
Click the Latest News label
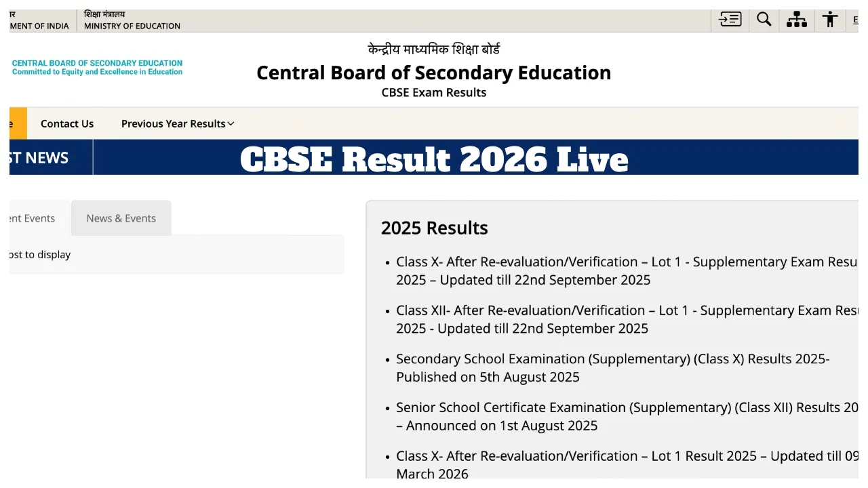[x=37, y=157]
